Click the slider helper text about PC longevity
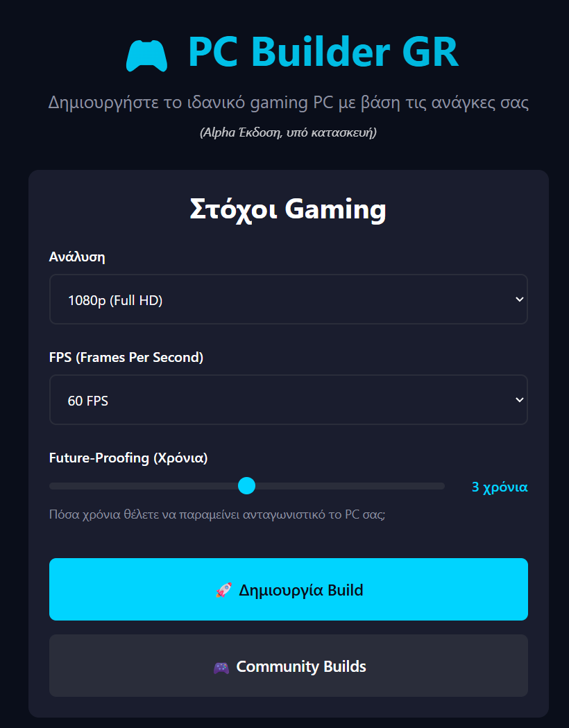Viewport: 569px width, 728px height. (216, 514)
